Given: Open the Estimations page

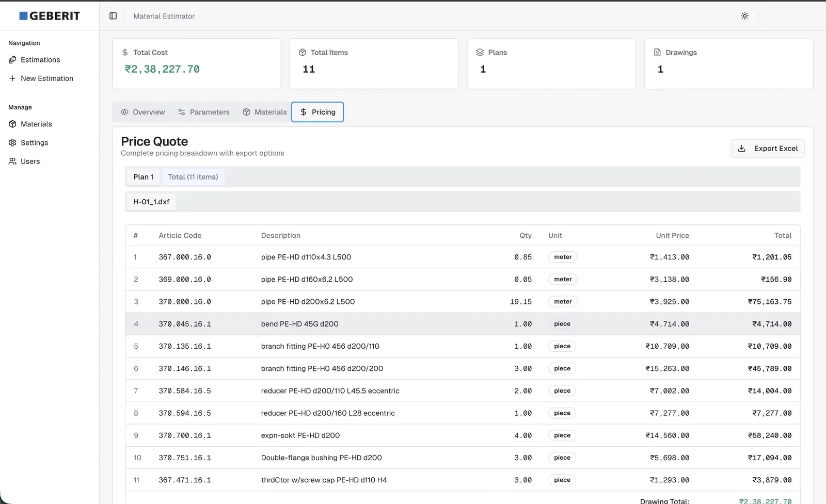Looking at the screenshot, I should pos(40,60).
